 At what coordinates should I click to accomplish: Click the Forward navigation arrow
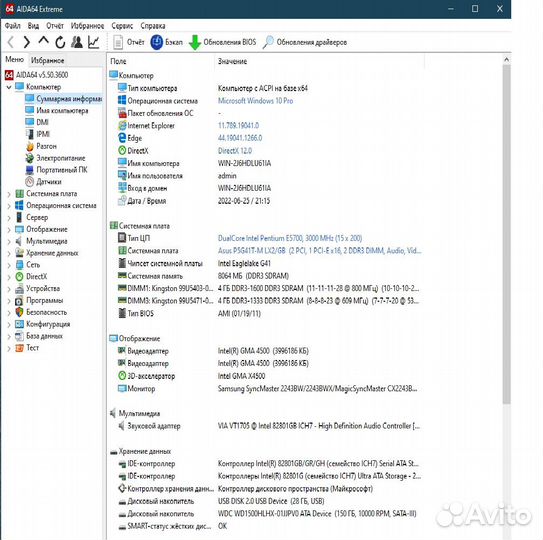tap(27, 42)
